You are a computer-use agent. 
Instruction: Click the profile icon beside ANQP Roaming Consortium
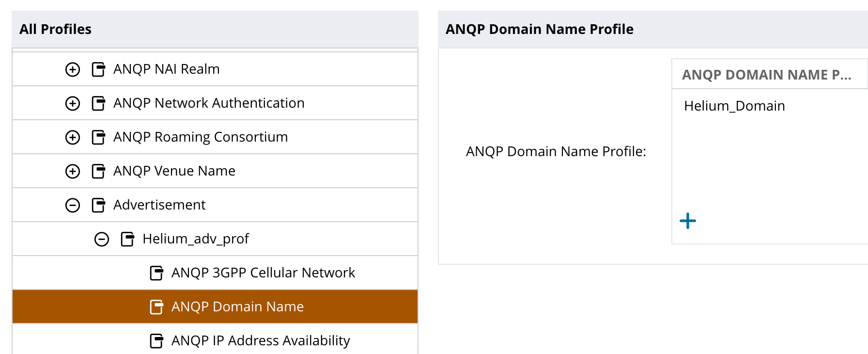point(98,137)
